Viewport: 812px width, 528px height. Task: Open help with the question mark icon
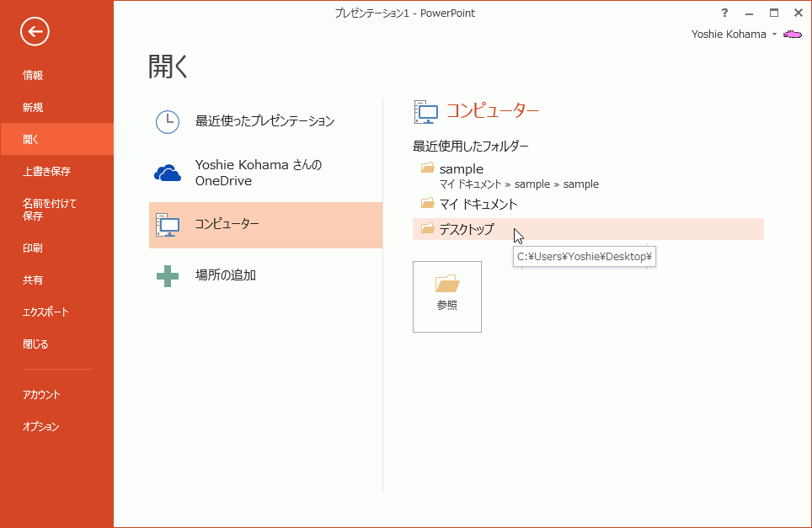point(724,13)
